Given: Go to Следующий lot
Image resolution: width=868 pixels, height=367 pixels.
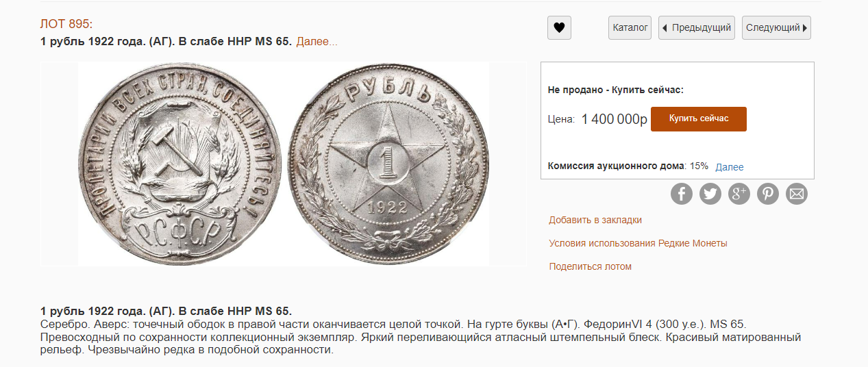Looking at the screenshot, I should point(776,28).
